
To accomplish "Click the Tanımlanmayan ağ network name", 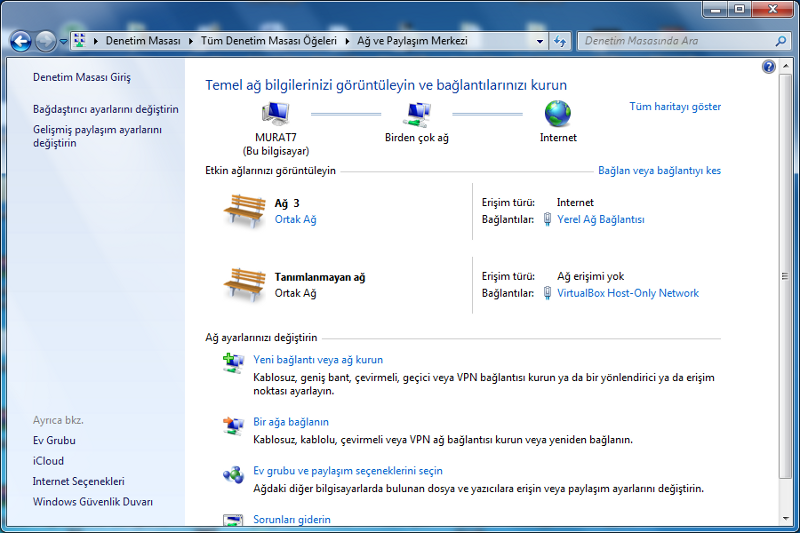I will pos(320,277).
